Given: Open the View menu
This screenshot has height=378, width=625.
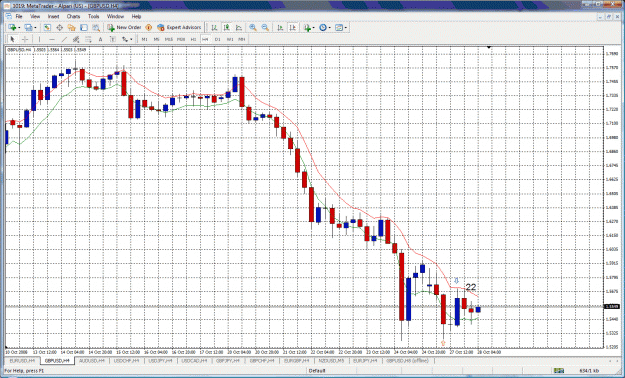Looking at the screenshot, I should click(x=35, y=16).
